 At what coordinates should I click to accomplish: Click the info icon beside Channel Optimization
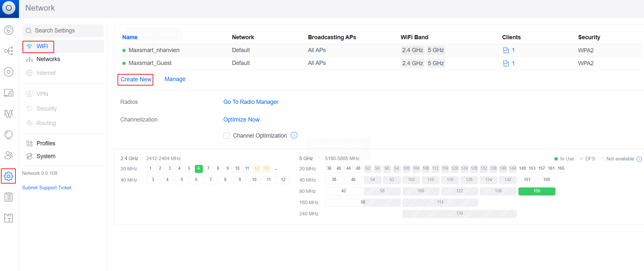pyautogui.click(x=294, y=135)
